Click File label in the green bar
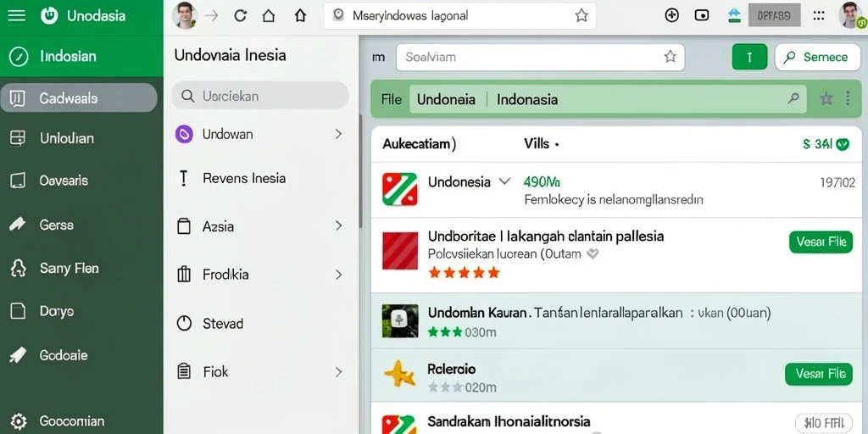Image resolution: width=868 pixels, height=434 pixels. [x=392, y=100]
